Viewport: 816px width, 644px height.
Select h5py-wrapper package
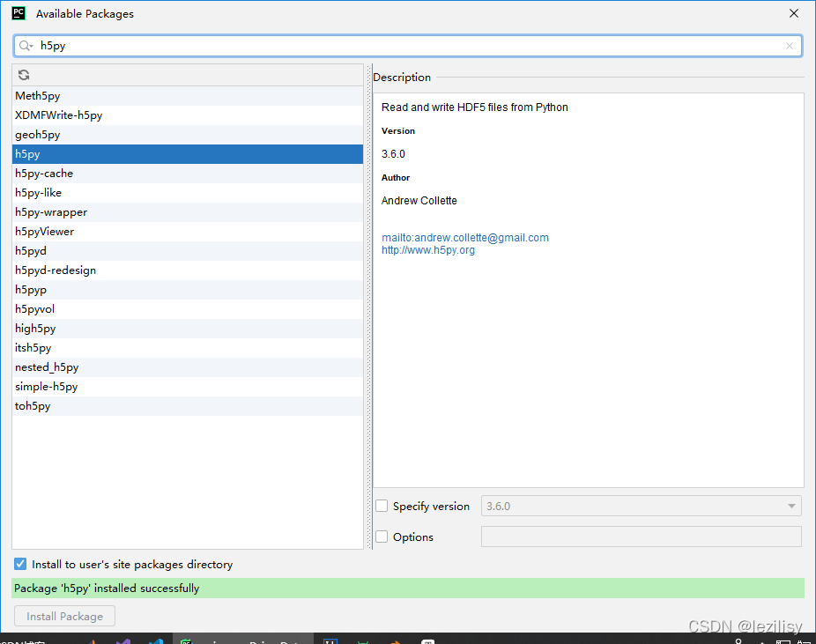[x=188, y=212]
